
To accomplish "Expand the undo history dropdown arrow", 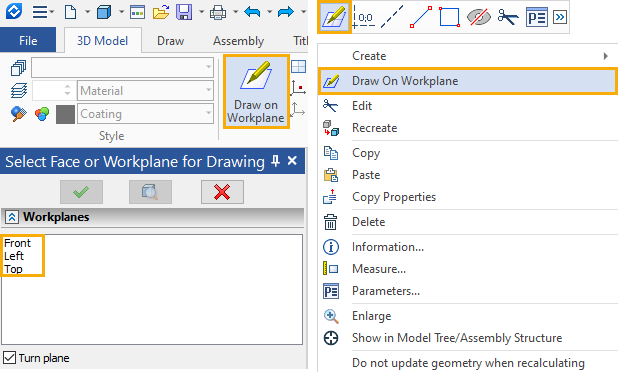I will click(x=270, y=12).
